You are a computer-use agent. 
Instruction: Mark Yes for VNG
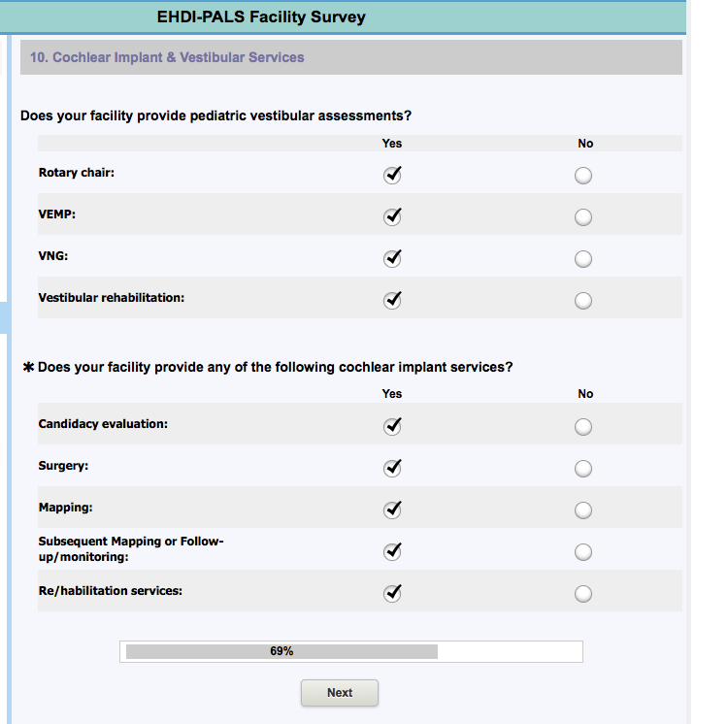(391, 259)
